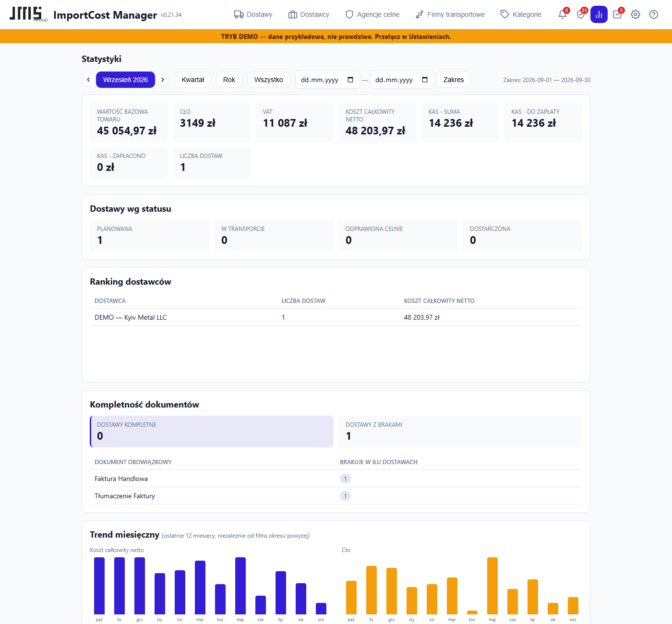672x624 pixels.
Task: Click the wrz bar in Cło chart
Action: click(x=573, y=606)
